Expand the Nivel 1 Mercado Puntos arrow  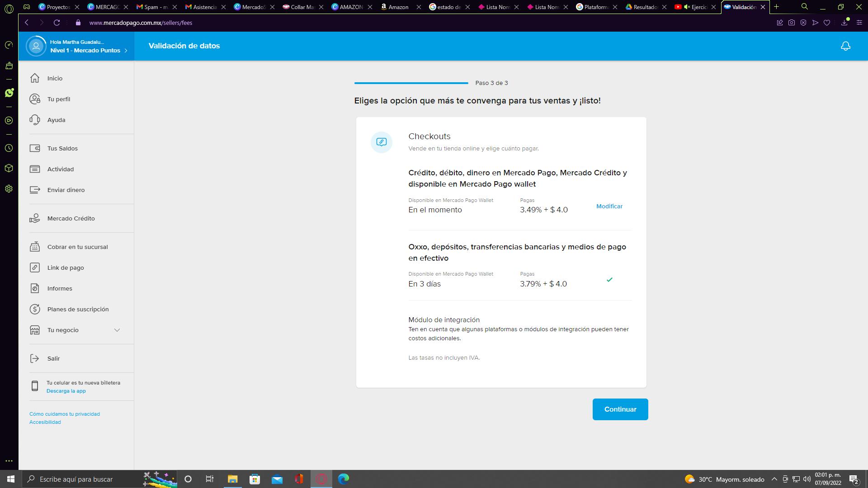pyautogui.click(x=126, y=51)
